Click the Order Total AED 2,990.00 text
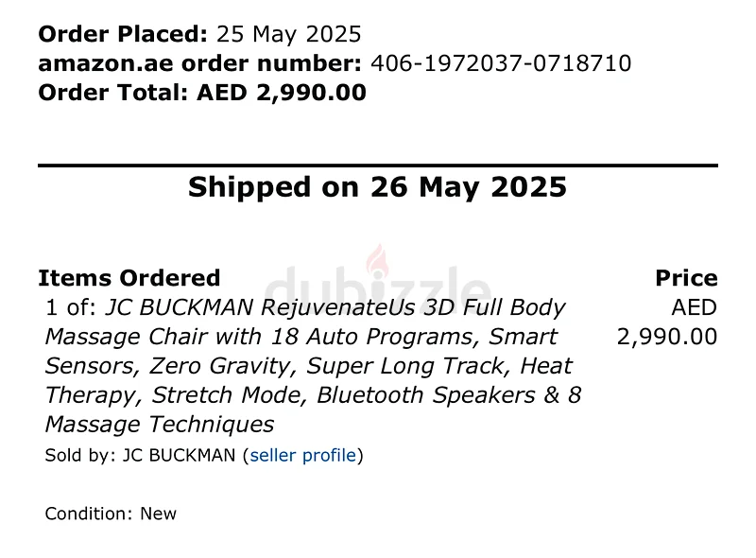Screen dimensions: 756x558 pyautogui.click(x=202, y=92)
